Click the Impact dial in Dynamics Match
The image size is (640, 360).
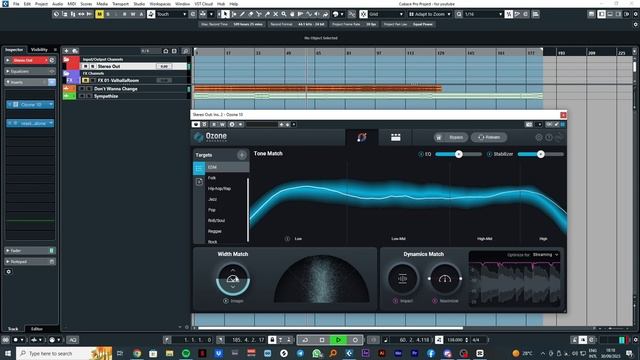pyautogui.click(x=402, y=279)
